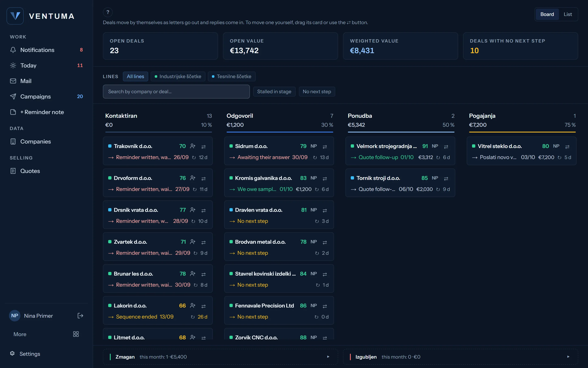Click the Deals with no next step card
Image resolution: width=588 pixels, height=368 pixels.
click(x=520, y=46)
